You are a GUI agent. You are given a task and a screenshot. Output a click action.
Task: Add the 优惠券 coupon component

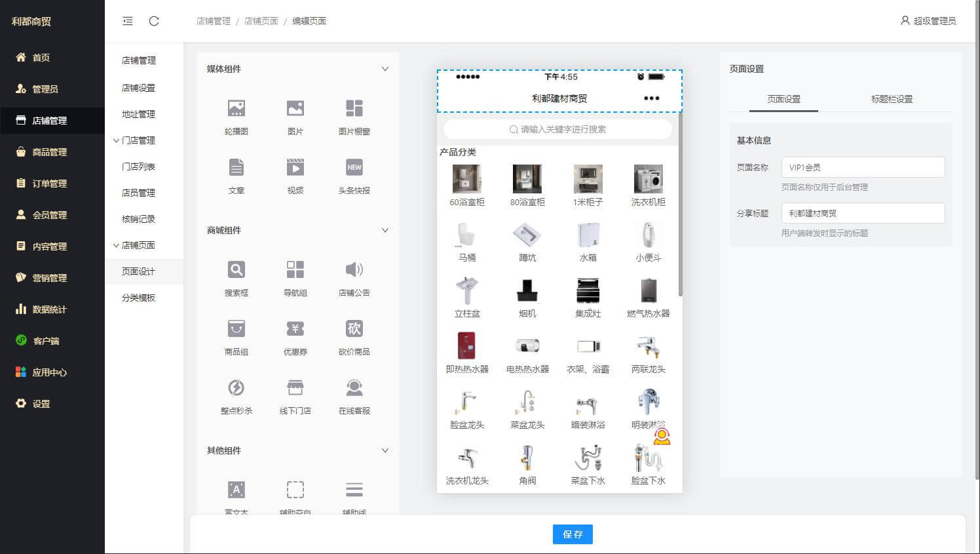pyautogui.click(x=295, y=338)
